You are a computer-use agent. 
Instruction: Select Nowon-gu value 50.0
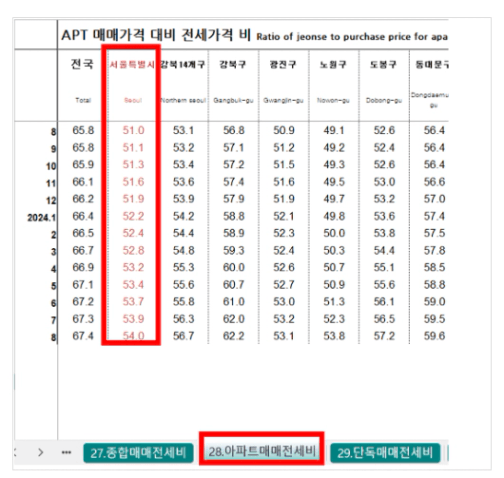(x=334, y=233)
